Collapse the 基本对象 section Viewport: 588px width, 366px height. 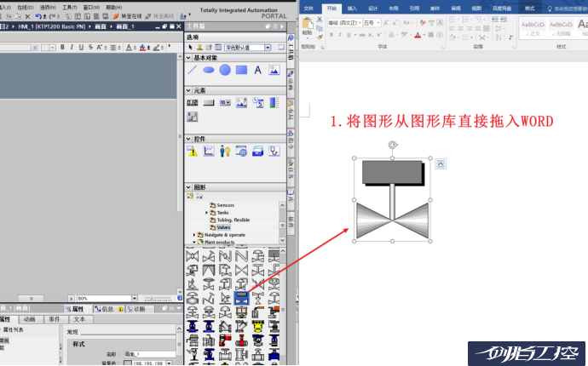[x=189, y=58]
